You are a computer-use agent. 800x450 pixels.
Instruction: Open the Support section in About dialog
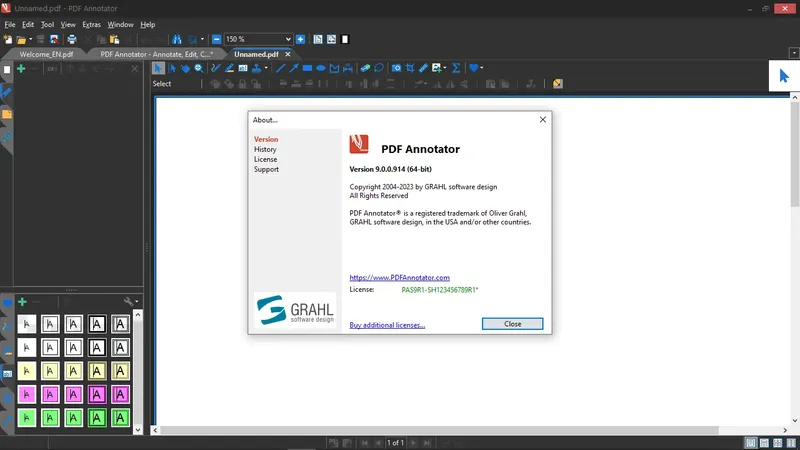point(266,169)
